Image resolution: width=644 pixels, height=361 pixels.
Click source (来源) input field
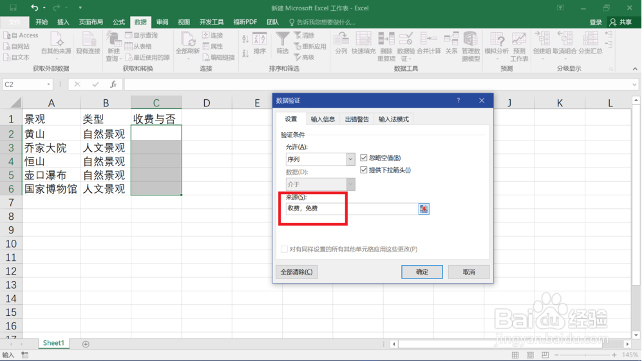pos(352,208)
